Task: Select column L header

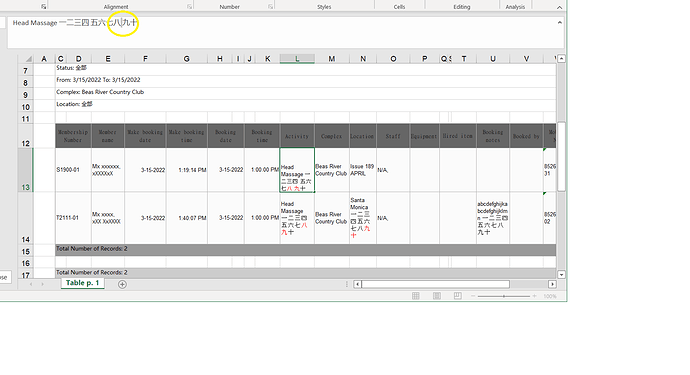Action: point(297,59)
